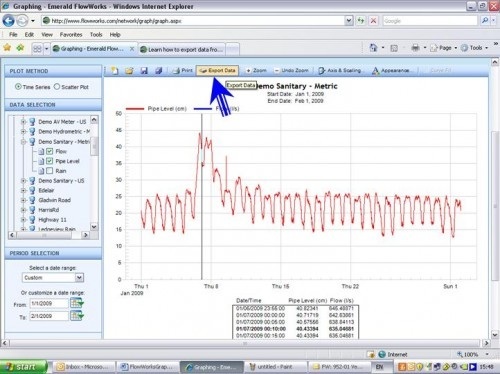Click the Quick Tabs icon
Viewport: 500px width, 374px height.
pos(37,49)
